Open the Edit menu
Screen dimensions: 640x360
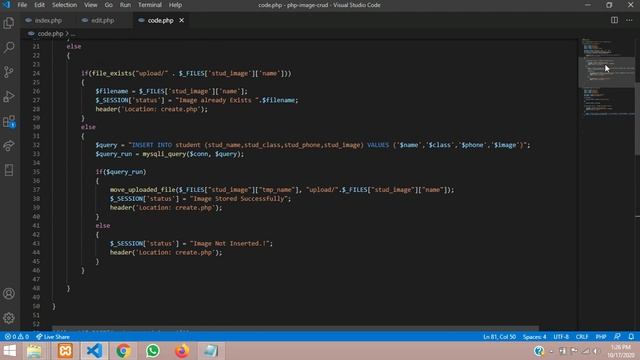click(x=39, y=5)
